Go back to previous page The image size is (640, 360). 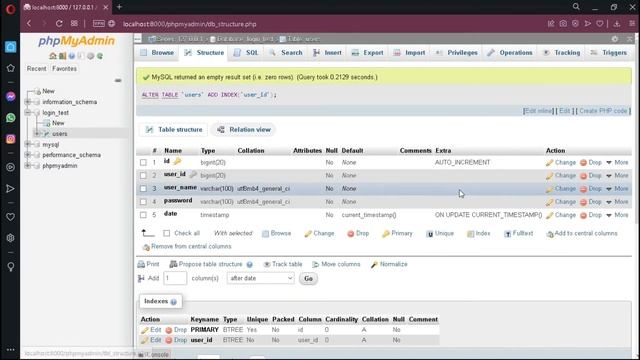pyautogui.click(x=29, y=24)
